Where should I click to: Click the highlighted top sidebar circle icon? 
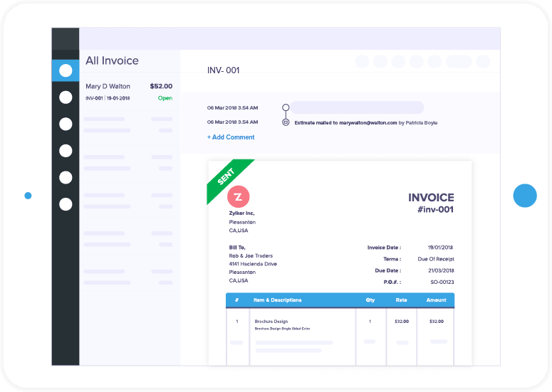tap(66, 70)
